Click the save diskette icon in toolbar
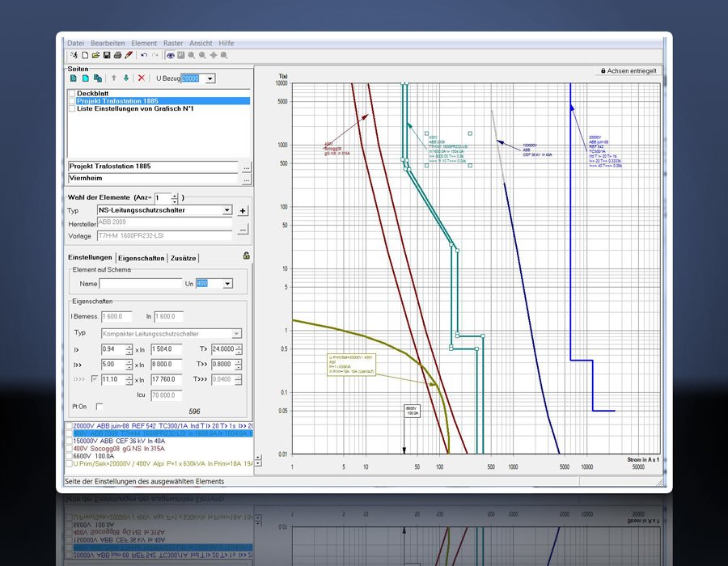Screen dimensions: 728x566 [x=107, y=55]
